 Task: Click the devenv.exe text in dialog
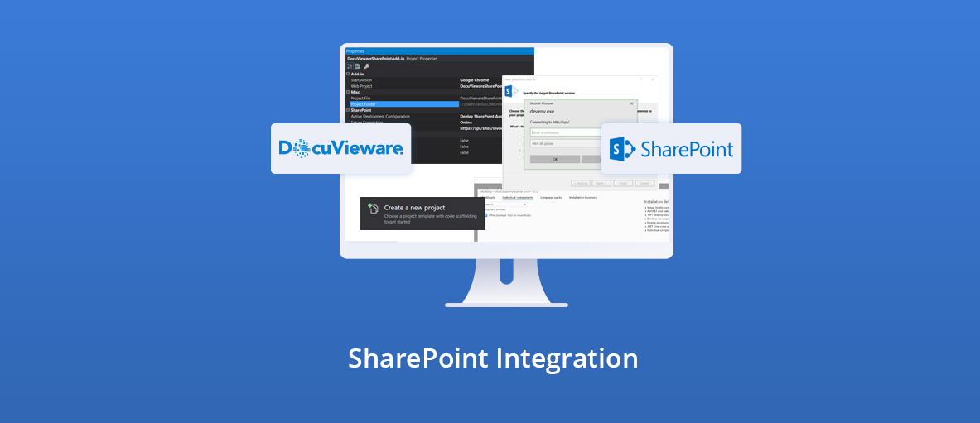pyautogui.click(x=541, y=111)
